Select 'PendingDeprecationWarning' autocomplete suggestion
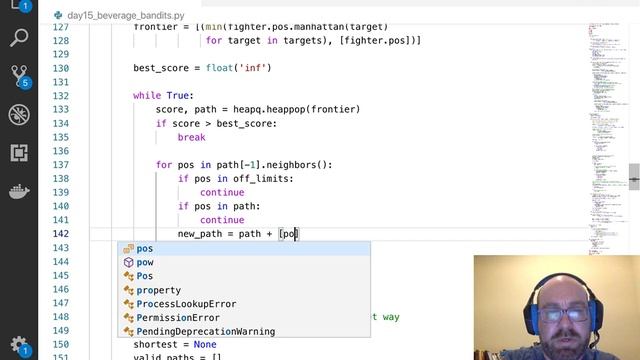Image resolution: width=640 pixels, height=360 pixels. pyautogui.click(x=244, y=331)
